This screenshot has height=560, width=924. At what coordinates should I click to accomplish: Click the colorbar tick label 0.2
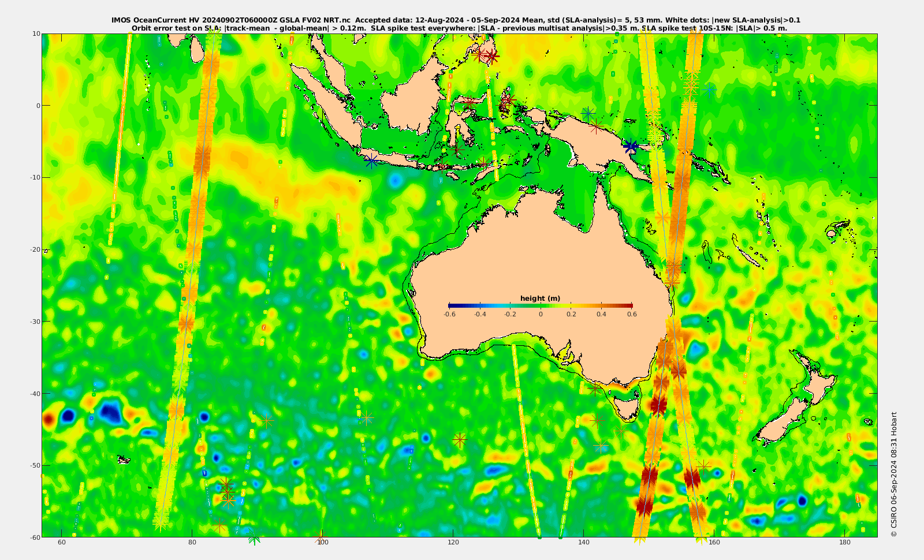pos(571,315)
